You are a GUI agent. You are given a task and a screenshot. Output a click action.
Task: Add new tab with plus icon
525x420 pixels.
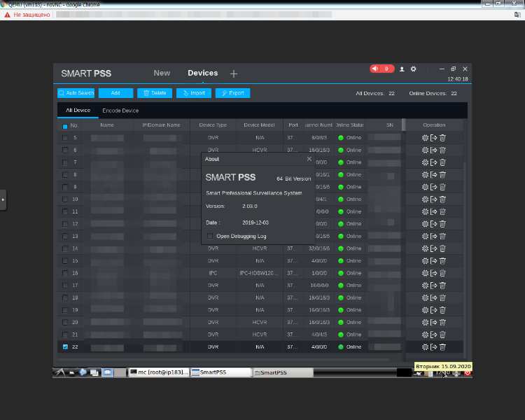(234, 73)
